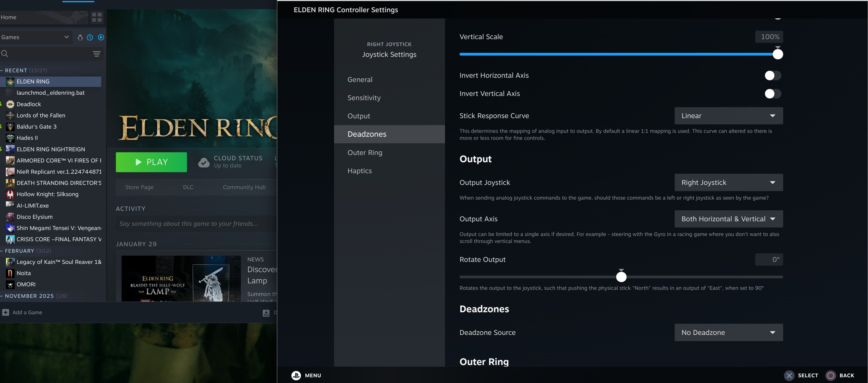Image resolution: width=868 pixels, height=383 pixels.
Task: Open the Community Hub link
Action: click(x=244, y=187)
